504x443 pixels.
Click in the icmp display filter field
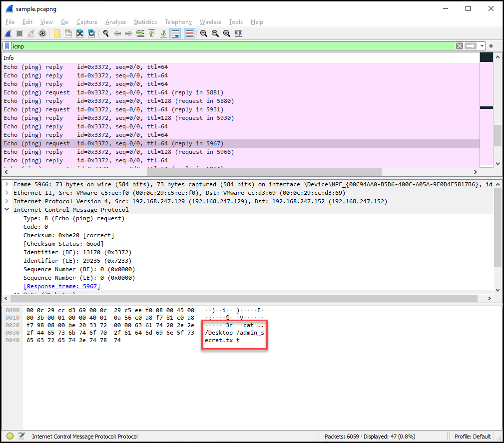pos(225,46)
